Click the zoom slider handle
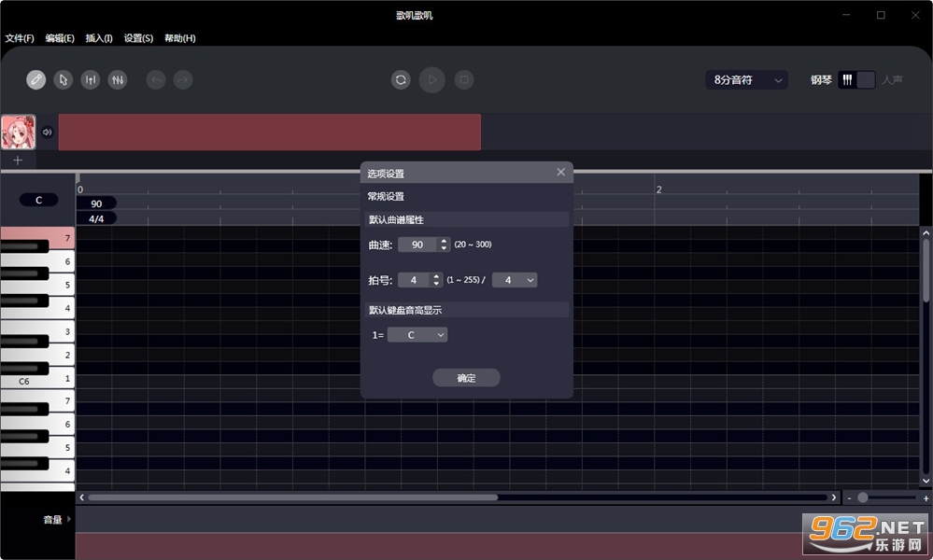This screenshot has height=560, width=933. point(863,497)
